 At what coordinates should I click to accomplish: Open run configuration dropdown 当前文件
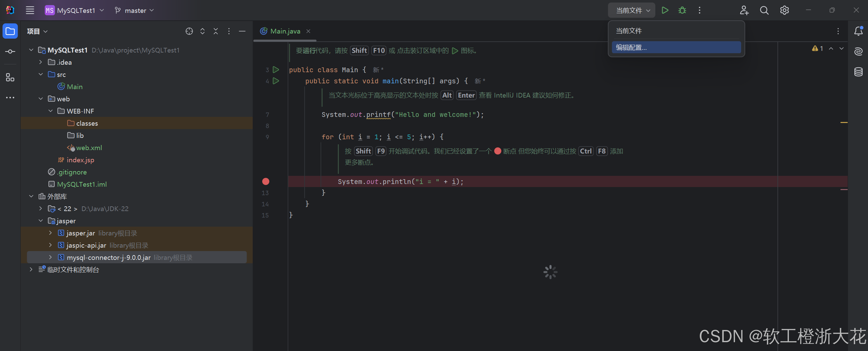(632, 10)
